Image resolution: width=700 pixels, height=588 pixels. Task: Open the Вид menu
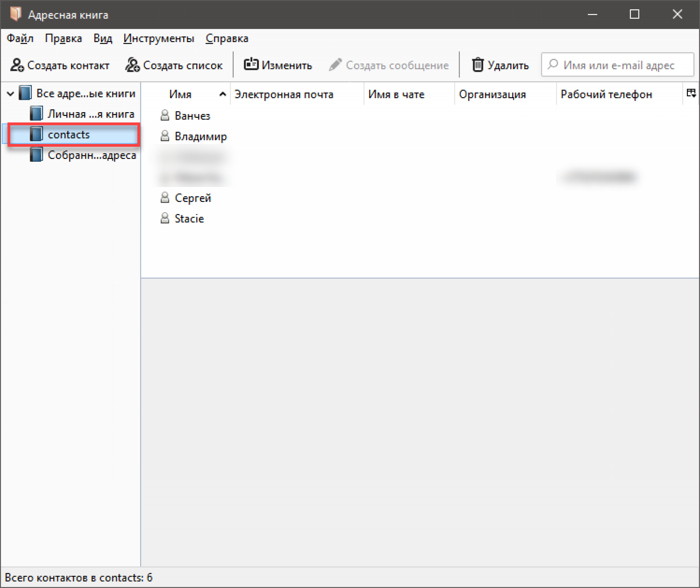103,38
